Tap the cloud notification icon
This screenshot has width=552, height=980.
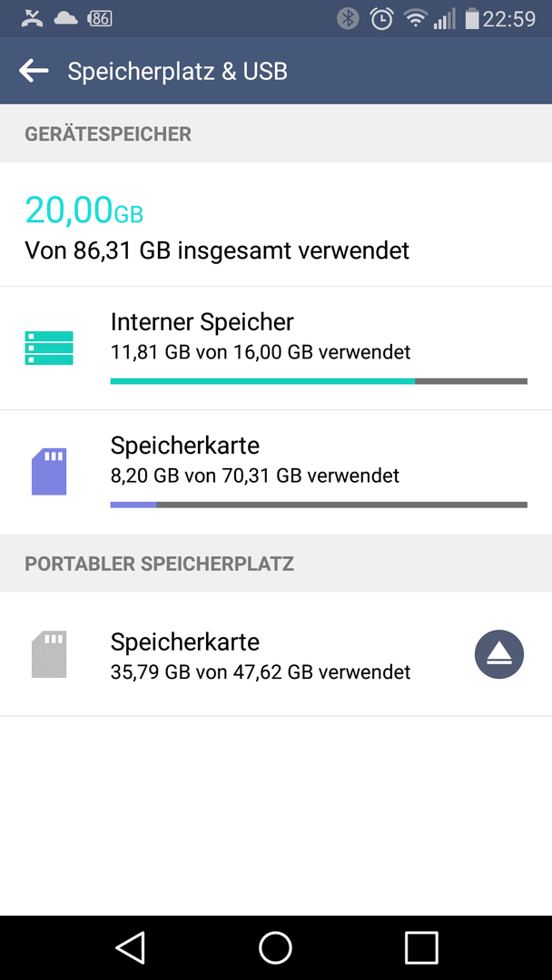65,19
